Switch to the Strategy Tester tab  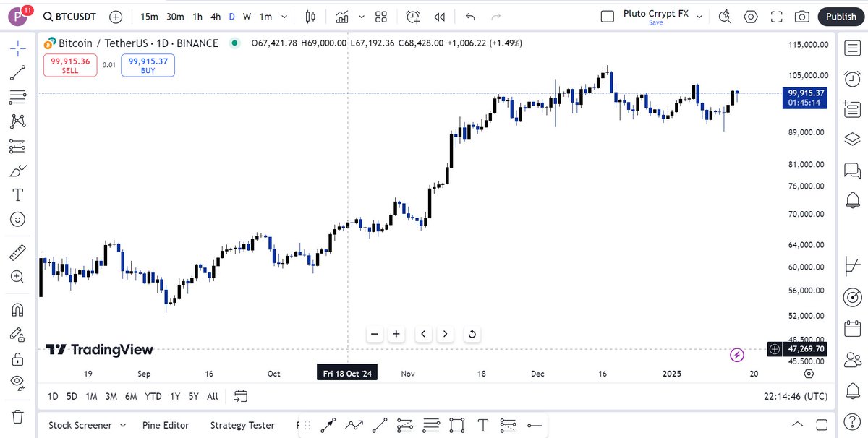(x=242, y=425)
